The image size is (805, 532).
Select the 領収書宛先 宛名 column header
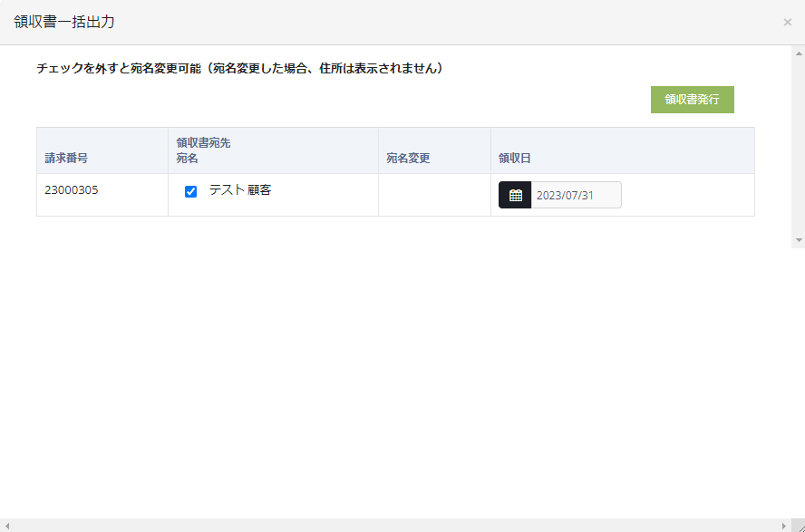(x=204, y=150)
